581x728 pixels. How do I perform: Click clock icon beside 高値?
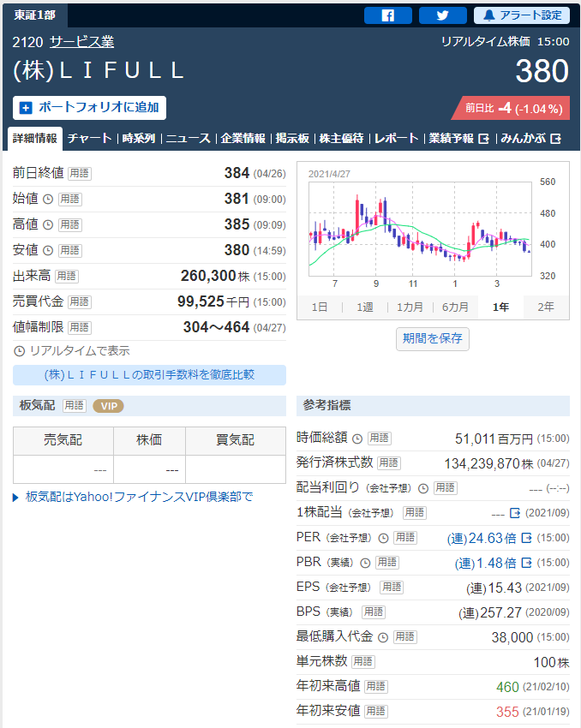(48, 225)
